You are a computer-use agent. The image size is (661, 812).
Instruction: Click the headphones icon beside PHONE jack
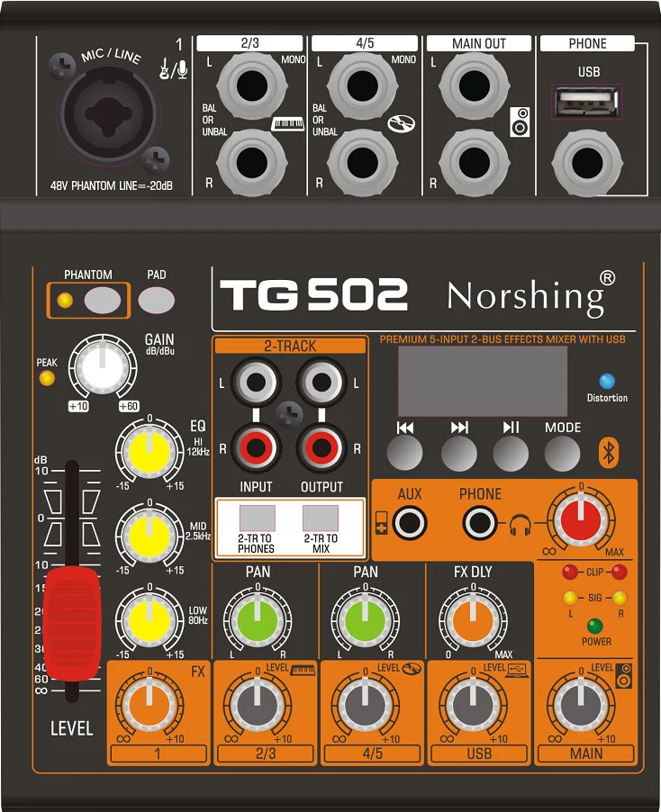point(521,525)
